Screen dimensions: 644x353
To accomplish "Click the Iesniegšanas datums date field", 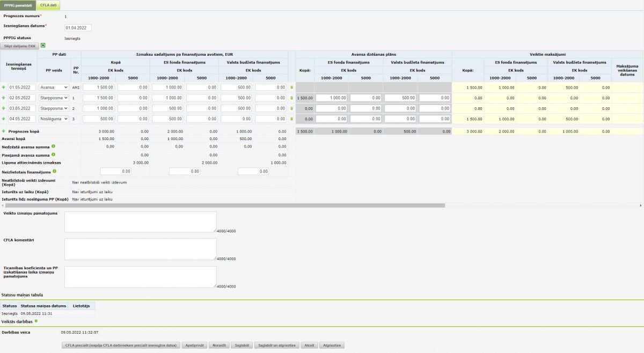I will [78, 27].
